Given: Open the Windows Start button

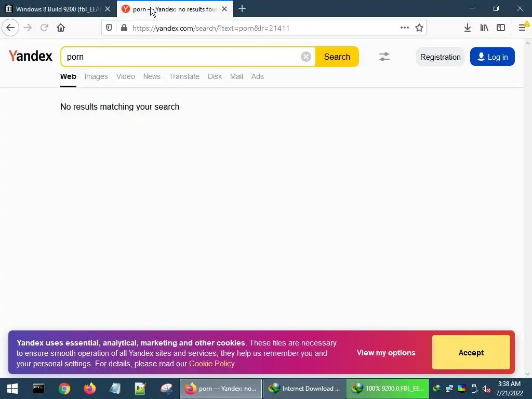Looking at the screenshot, I should pyautogui.click(x=12, y=389).
